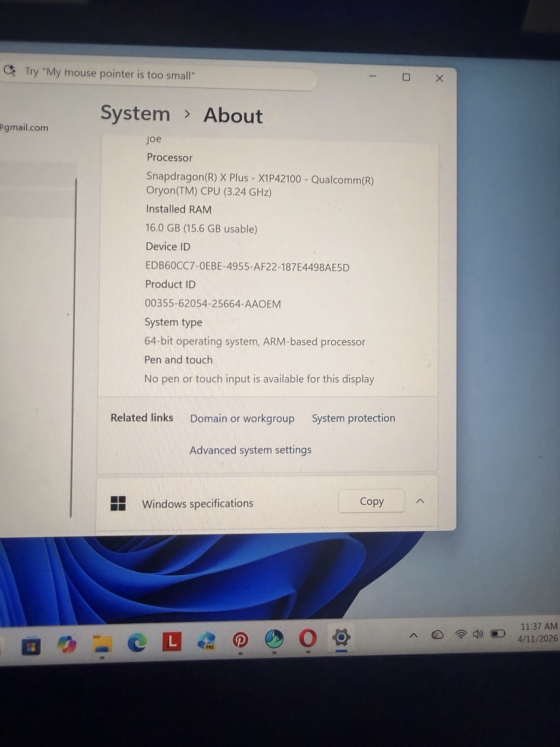Open System protection link
Screen dimensions: 560x747
tap(353, 418)
